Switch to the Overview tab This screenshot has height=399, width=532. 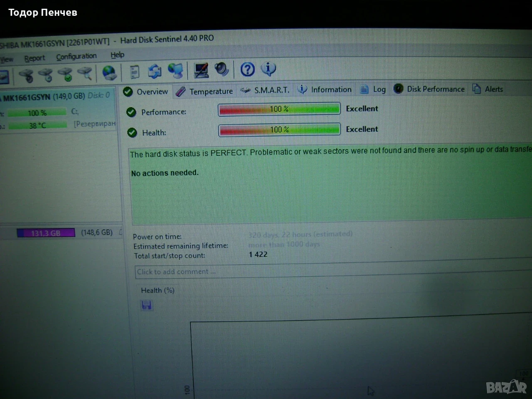pos(146,92)
